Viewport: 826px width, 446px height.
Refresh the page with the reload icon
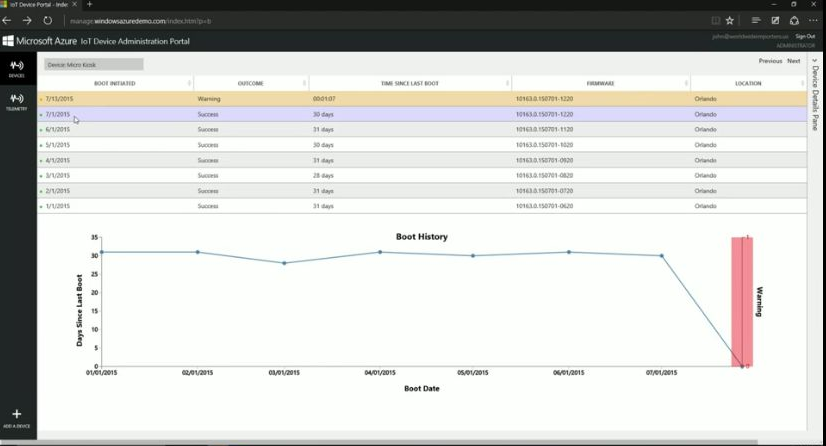tap(47, 20)
